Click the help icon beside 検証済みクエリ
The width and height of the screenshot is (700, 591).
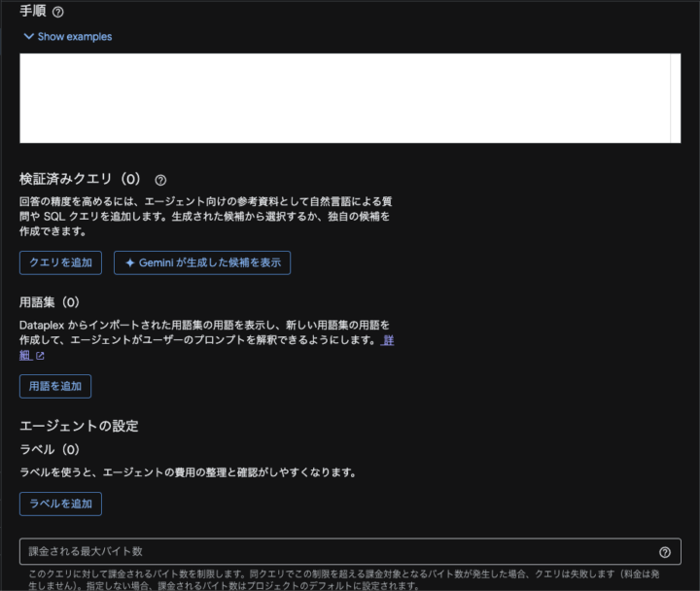point(160,180)
